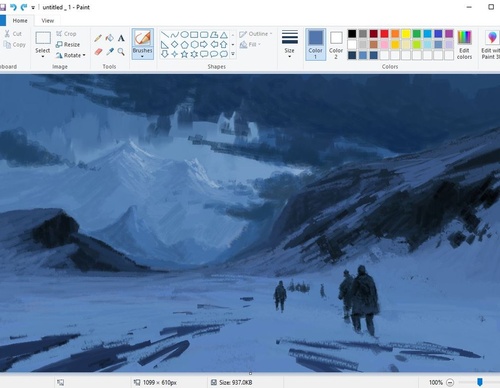The image size is (500, 388).
Task: Expand the full Shapes gallery
Action: click(x=233, y=54)
